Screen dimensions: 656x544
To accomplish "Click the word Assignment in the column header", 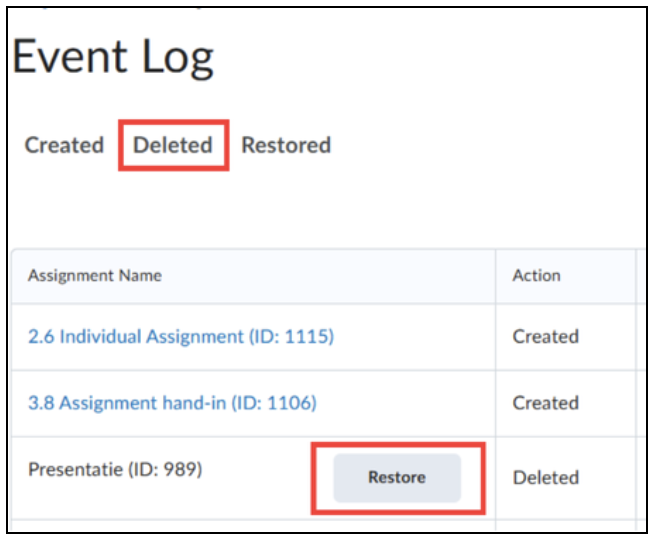I will tap(71, 276).
